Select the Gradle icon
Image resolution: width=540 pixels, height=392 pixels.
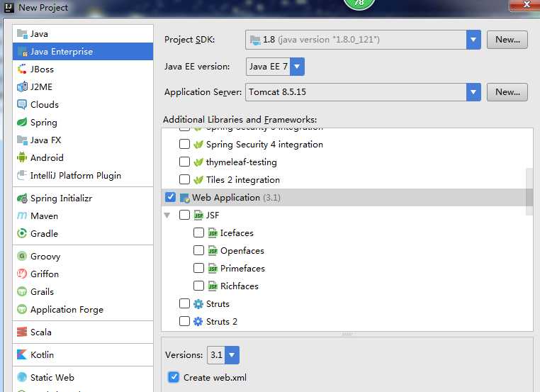coord(22,233)
